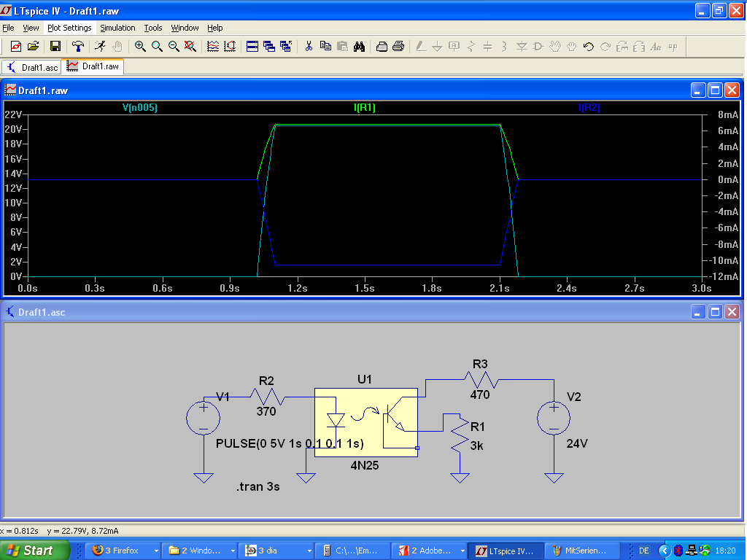Maximize the Draft1.raw plot window
The height and width of the screenshot is (560, 747).
click(x=715, y=90)
